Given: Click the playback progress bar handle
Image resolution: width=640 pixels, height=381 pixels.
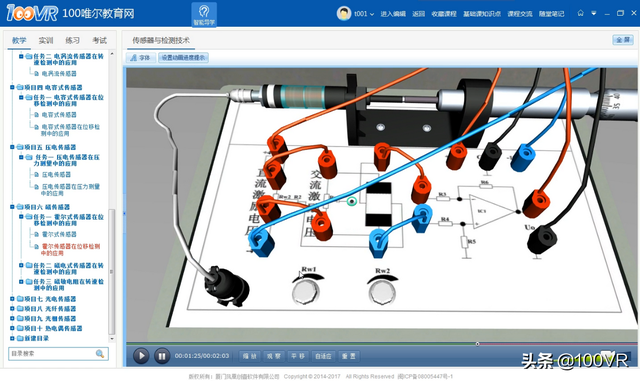Looking at the screenshot, I should (x=477, y=344).
